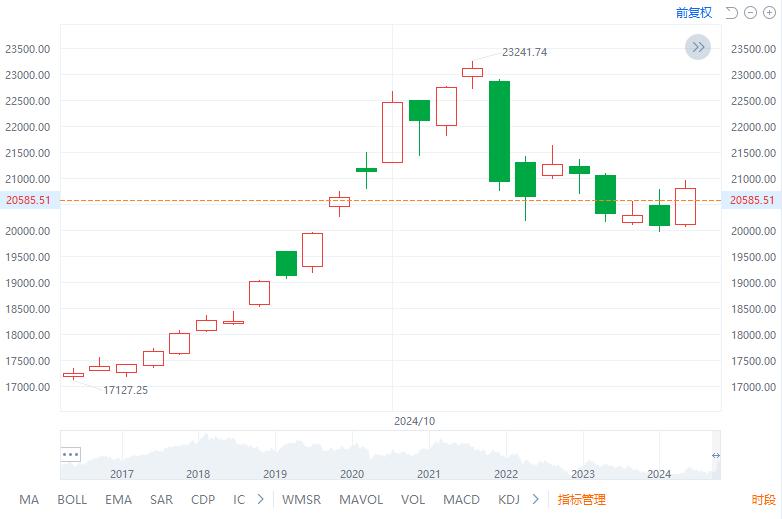
Task: Click the ellipsis handle on timeline
Action: click(x=70, y=454)
